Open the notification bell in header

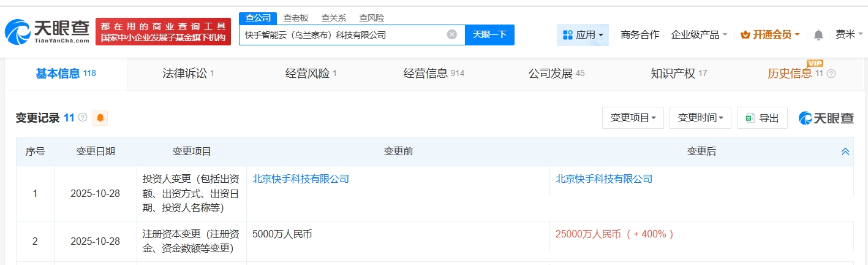pyautogui.click(x=818, y=35)
